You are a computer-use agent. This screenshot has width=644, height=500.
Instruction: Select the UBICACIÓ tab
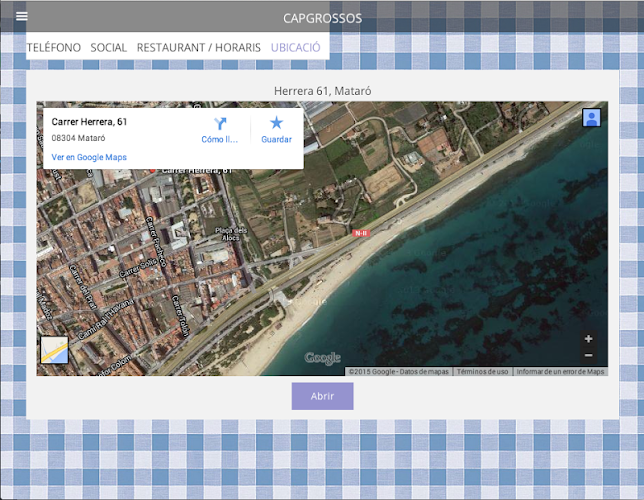click(295, 47)
